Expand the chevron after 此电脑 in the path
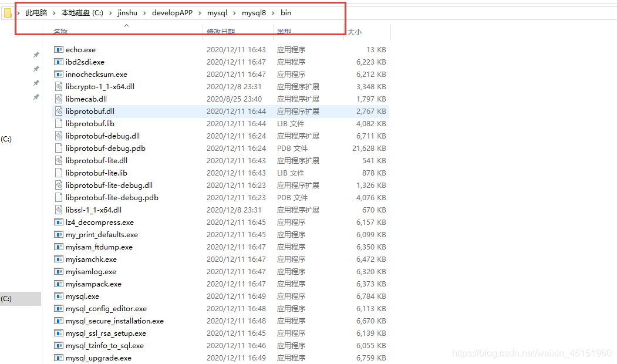The width and height of the screenshot is (617, 364). pos(54,13)
